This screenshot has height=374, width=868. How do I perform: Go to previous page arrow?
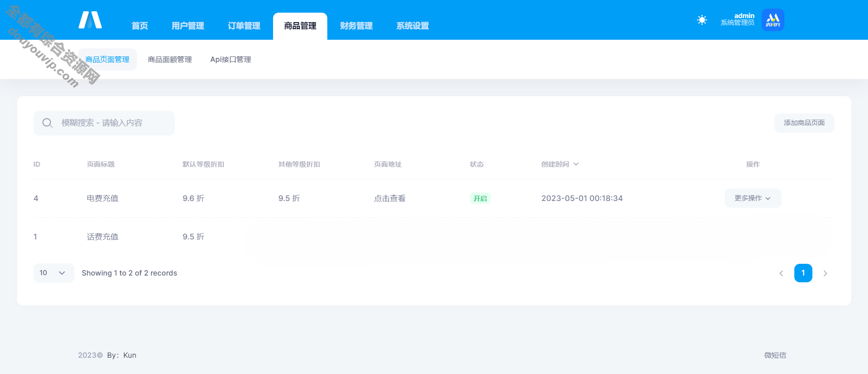[781, 273]
